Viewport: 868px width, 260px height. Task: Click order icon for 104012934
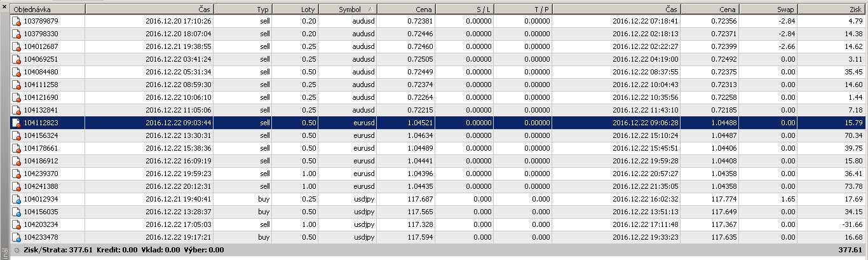click(17, 199)
